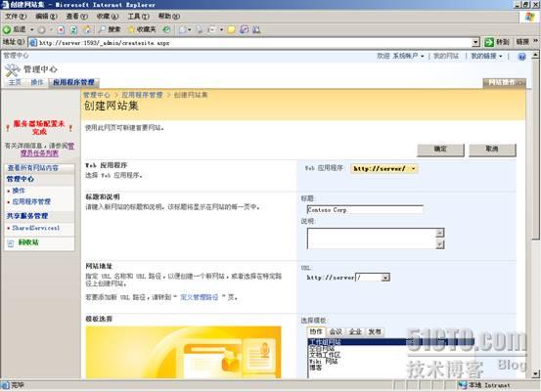The image size is (541, 392).
Task: Click the Messenger people icon in toolbar
Action: tap(256, 30)
